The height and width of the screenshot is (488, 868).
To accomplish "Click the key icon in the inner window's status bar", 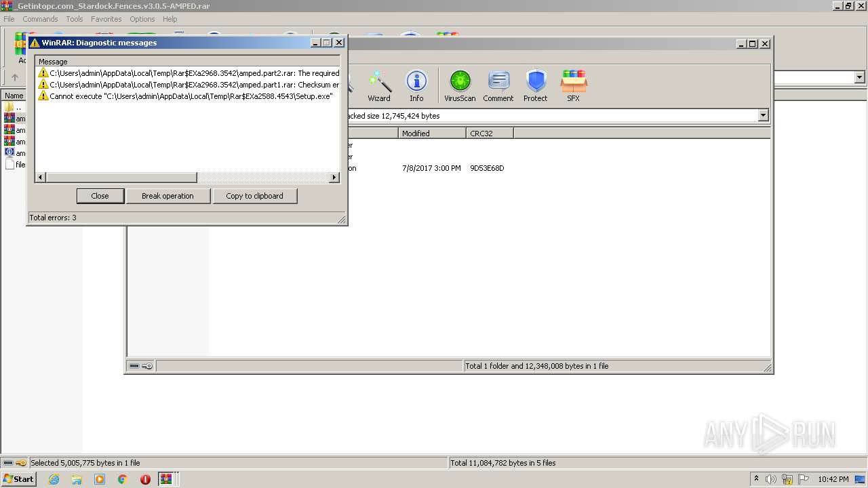I will [148, 366].
